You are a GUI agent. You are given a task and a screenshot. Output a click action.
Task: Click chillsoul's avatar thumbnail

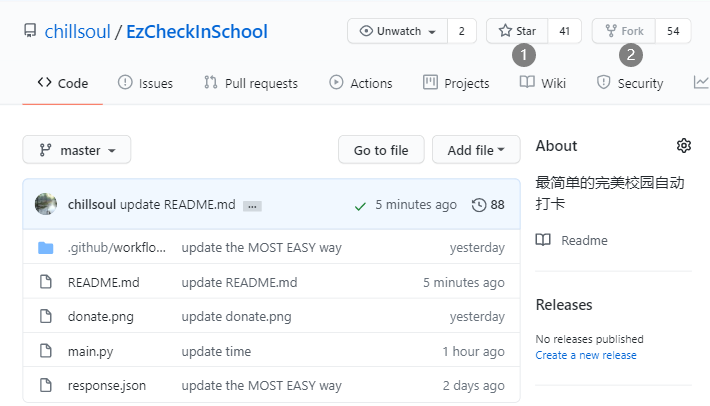coord(46,204)
